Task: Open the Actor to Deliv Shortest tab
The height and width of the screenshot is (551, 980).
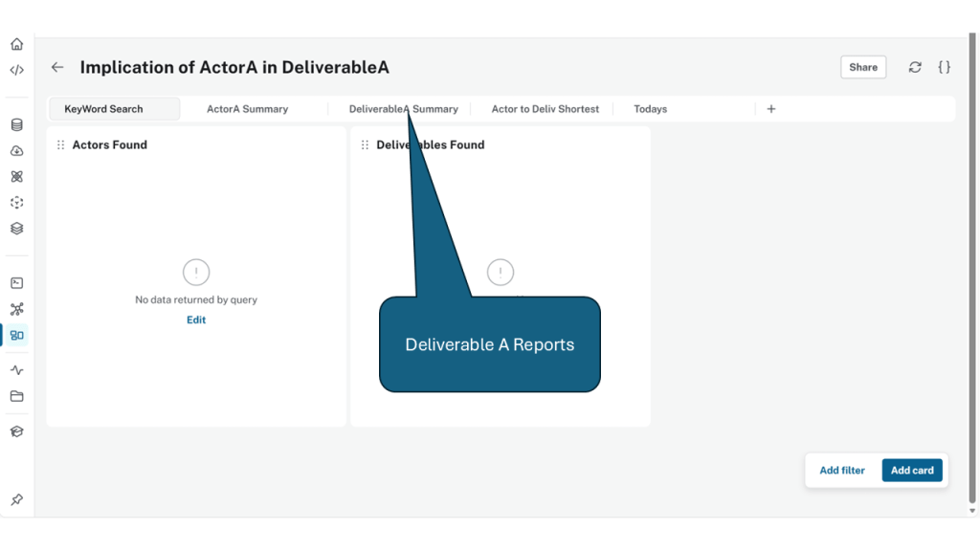Action: [x=545, y=109]
